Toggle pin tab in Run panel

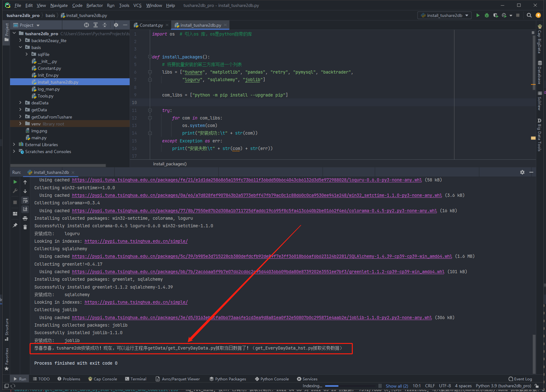15,225
